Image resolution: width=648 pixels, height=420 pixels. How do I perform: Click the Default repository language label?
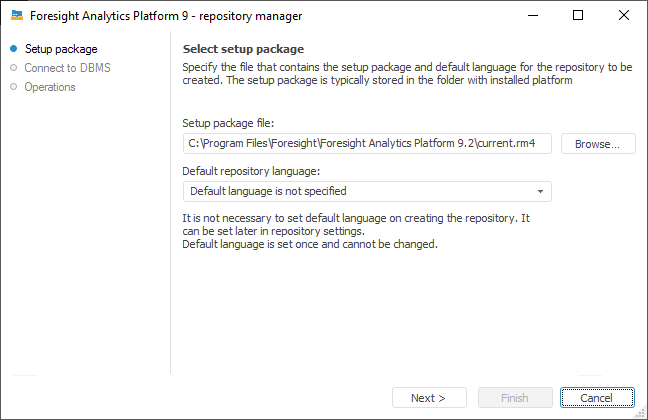click(252, 170)
